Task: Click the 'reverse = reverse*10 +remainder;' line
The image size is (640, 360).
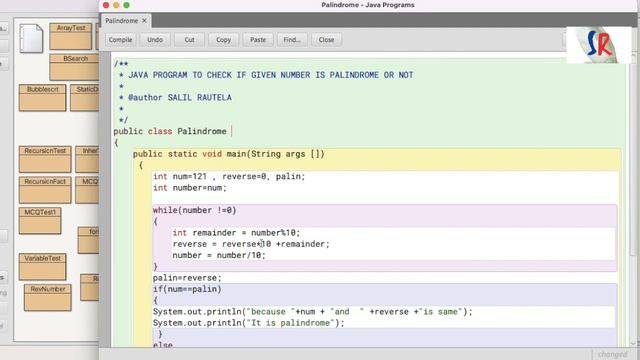Action: point(251,244)
